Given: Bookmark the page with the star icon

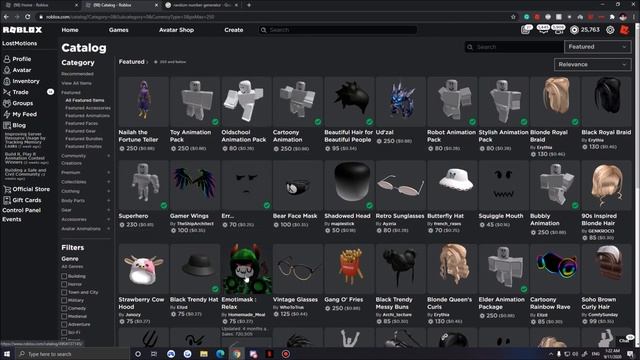Looking at the screenshot, I should (x=513, y=17).
